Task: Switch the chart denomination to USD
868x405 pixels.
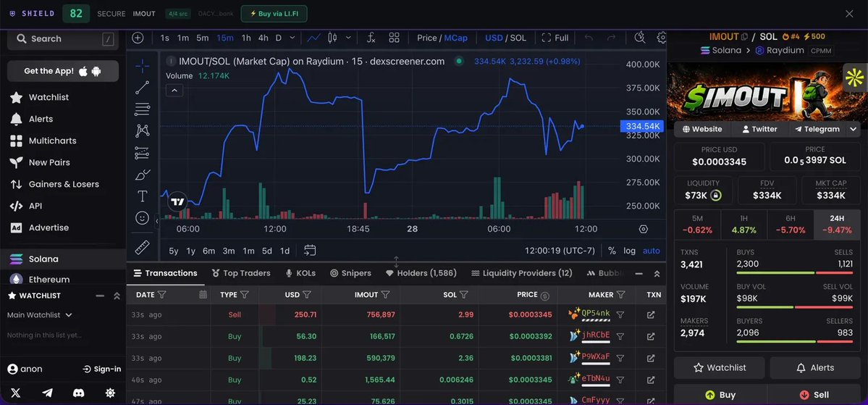Action: pos(494,38)
